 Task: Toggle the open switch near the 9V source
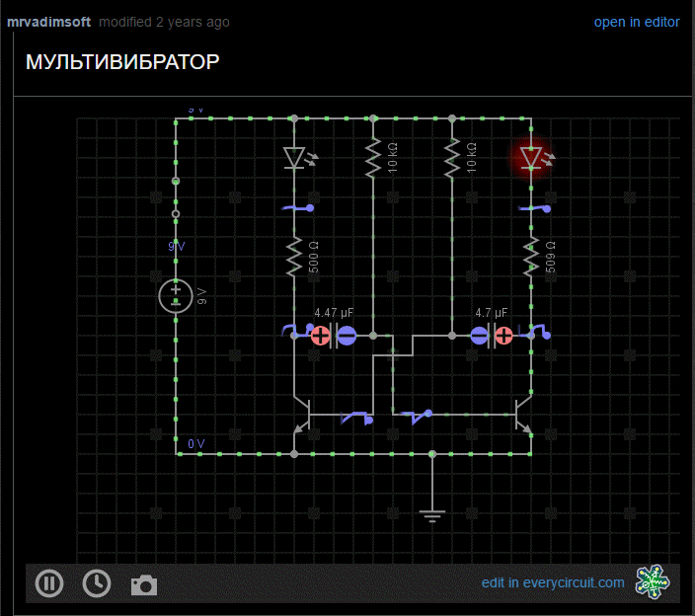[176, 197]
